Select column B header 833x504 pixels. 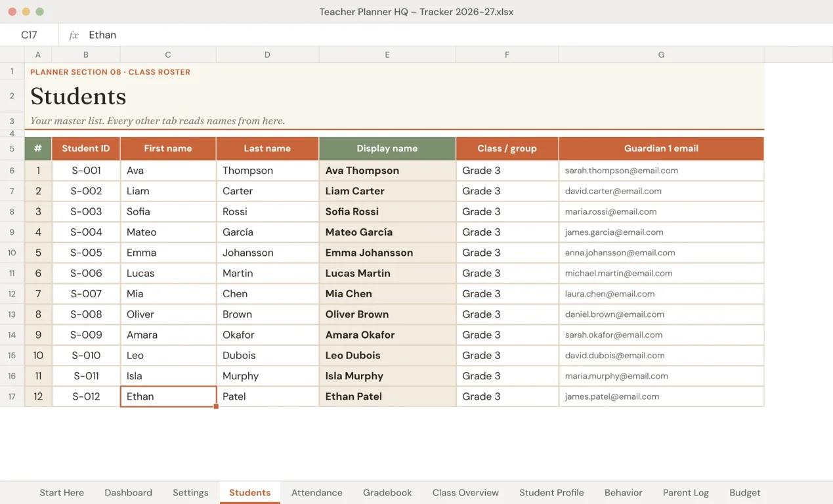click(86, 54)
